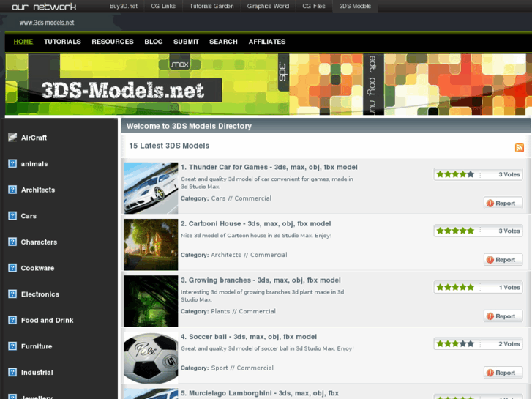Open Soccer ball title link
This screenshot has width=532, height=399.
tap(249, 337)
